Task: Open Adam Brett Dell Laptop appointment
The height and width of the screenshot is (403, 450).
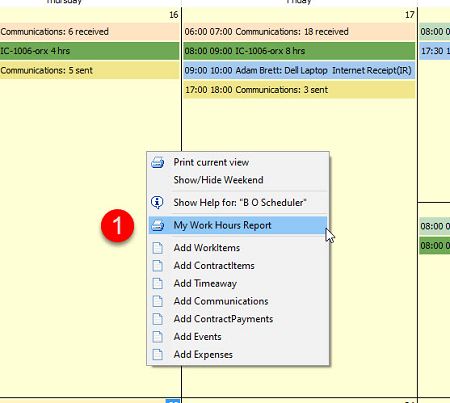Action: [x=299, y=70]
